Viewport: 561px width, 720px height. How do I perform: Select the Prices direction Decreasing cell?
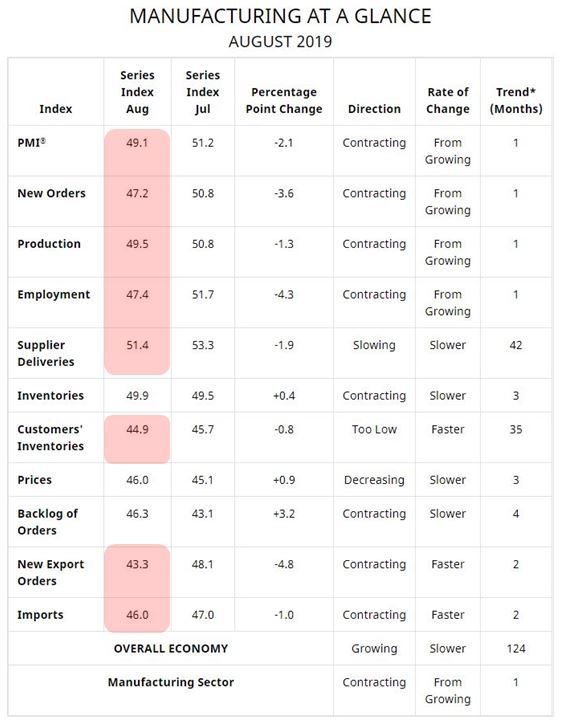[x=374, y=480]
